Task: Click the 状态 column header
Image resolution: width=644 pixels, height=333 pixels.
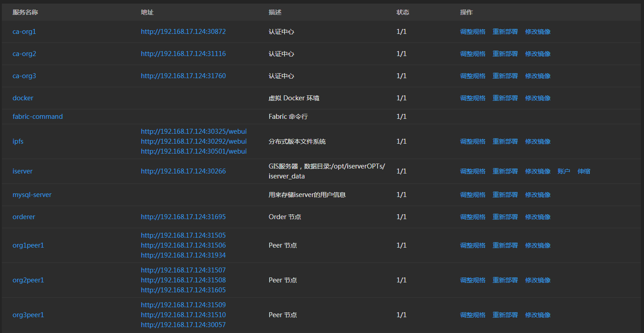Action: [x=402, y=12]
